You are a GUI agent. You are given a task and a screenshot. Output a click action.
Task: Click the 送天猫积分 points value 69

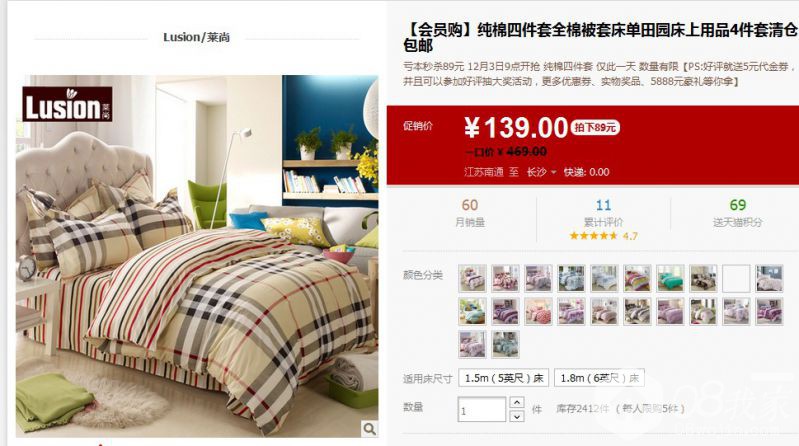pyautogui.click(x=737, y=205)
